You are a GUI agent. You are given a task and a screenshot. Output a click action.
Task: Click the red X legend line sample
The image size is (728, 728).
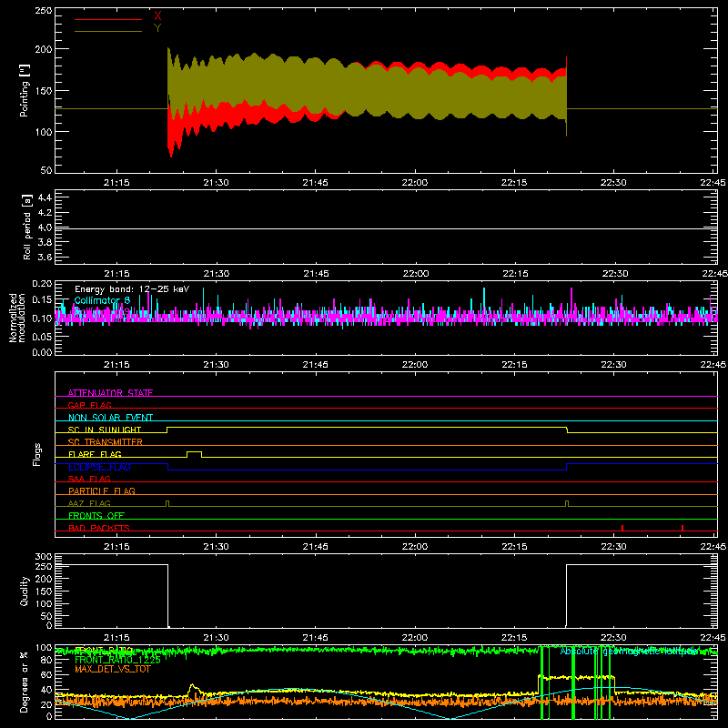108,19
